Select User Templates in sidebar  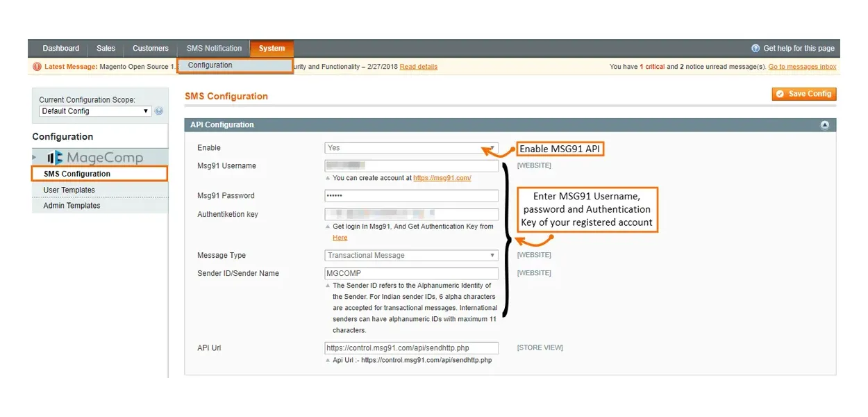tap(69, 190)
